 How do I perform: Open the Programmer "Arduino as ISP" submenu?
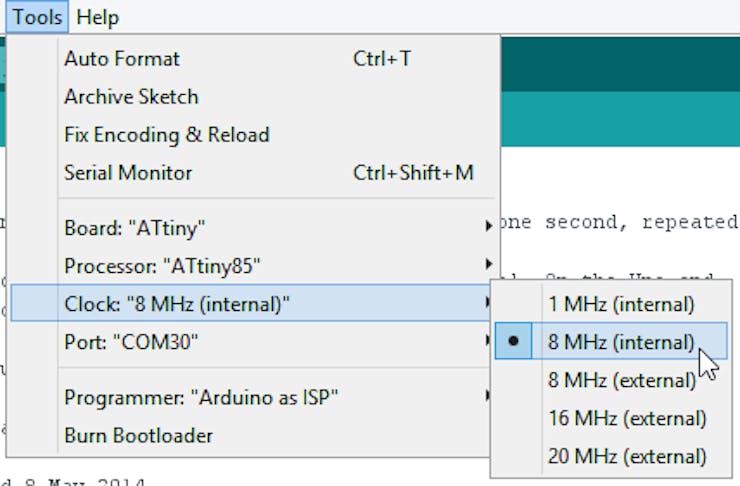201,397
